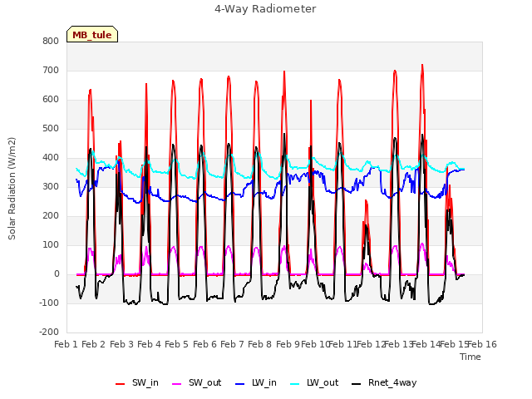The width and height of the screenshot is (532, 399).
Task: Click the Feb 2 x-axis label
Action: pyautogui.click(x=94, y=344)
